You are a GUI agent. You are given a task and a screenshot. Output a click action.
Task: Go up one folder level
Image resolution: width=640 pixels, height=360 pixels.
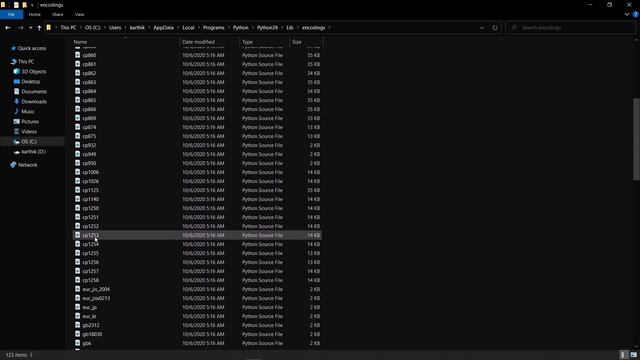click(x=39, y=28)
